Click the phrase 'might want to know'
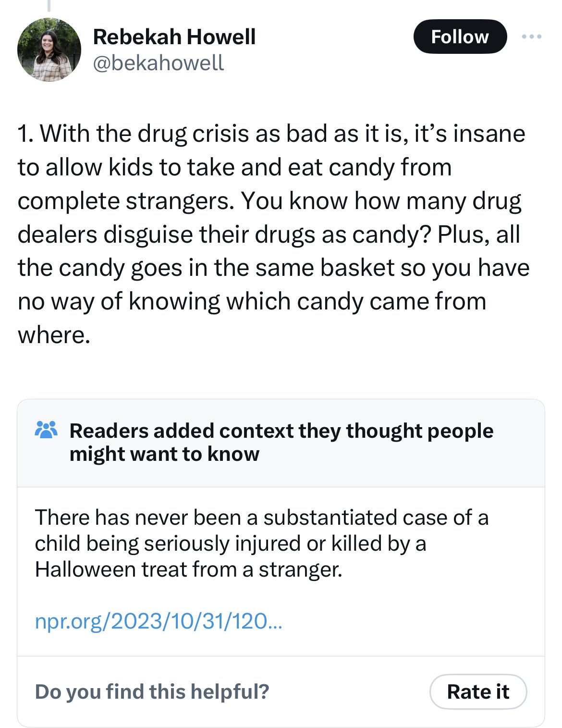Screen dimensions: 562x728 pyautogui.click(x=164, y=454)
